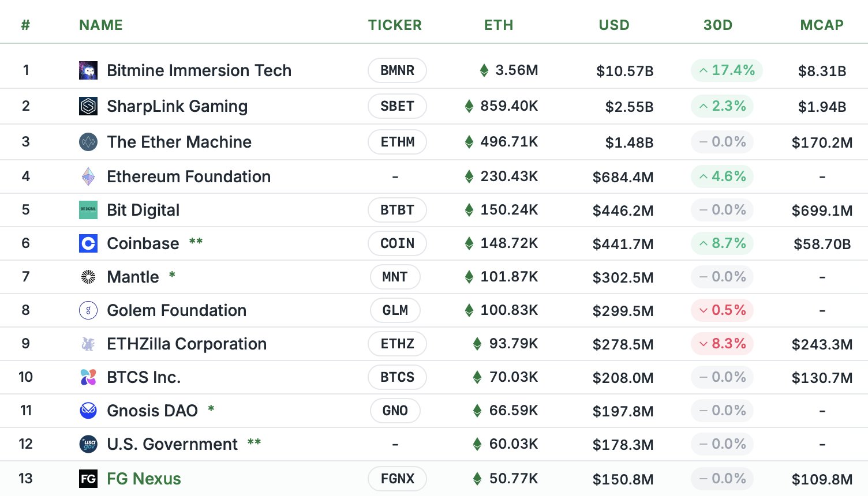Click the SharpLink Gaming logo icon

88,106
